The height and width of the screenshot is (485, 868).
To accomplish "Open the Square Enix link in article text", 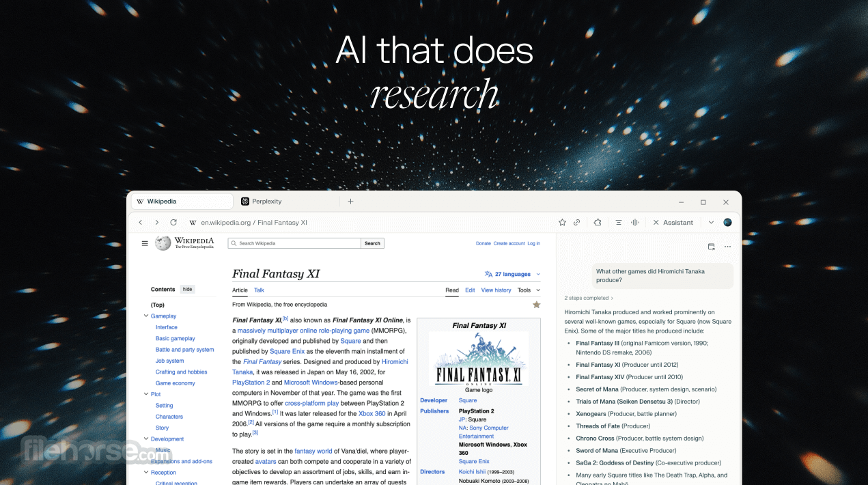I will pyautogui.click(x=289, y=351).
